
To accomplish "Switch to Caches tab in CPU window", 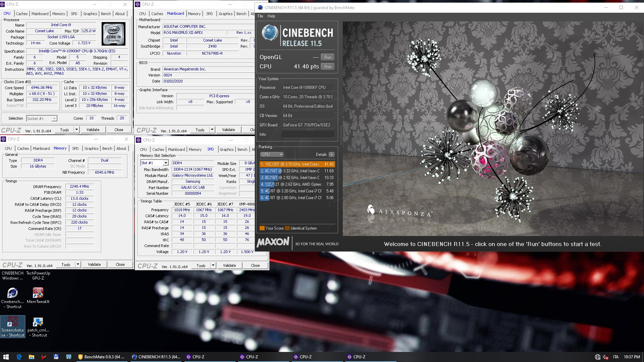I will coord(22,14).
